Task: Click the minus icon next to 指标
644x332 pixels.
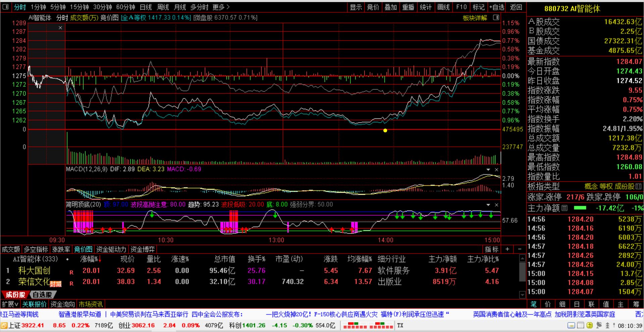Action: [x=520, y=249]
